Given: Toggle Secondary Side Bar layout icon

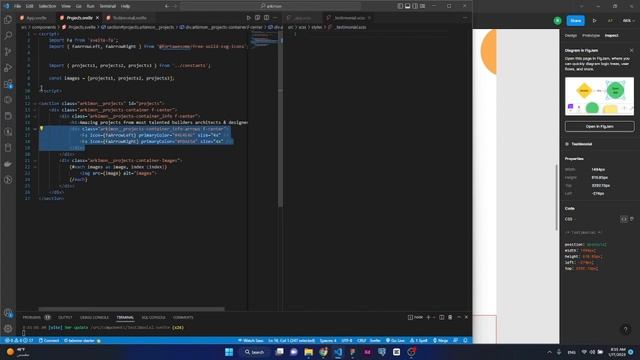Looking at the screenshot, I should 415,6.
